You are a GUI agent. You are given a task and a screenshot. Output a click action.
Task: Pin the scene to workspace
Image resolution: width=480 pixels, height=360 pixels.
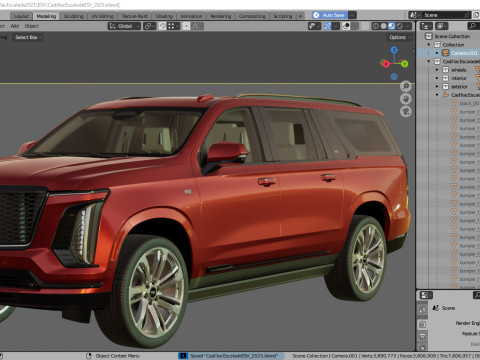(467, 15)
